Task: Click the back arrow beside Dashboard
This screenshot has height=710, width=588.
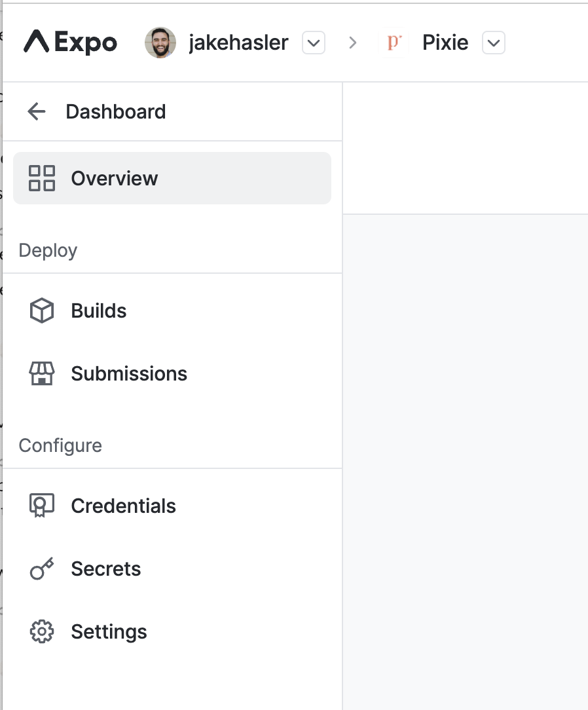Action: tap(37, 111)
